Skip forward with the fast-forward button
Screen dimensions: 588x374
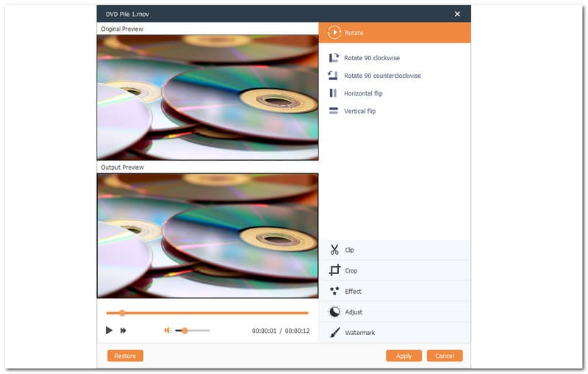point(123,330)
